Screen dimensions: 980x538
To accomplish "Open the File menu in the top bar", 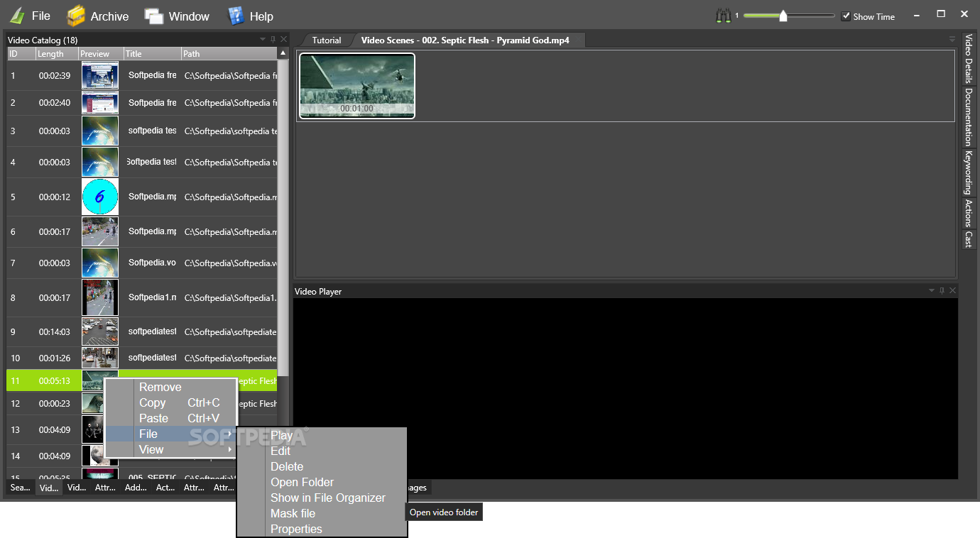I will coord(30,16).
